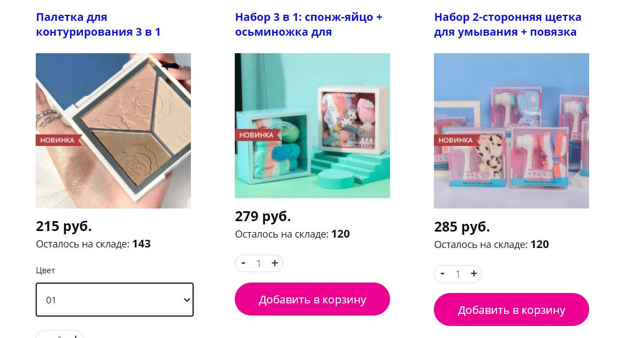The height and width of the screenshot is (338, 644).
Task: View the sponge and octopus set image
Action: point(312,126)
